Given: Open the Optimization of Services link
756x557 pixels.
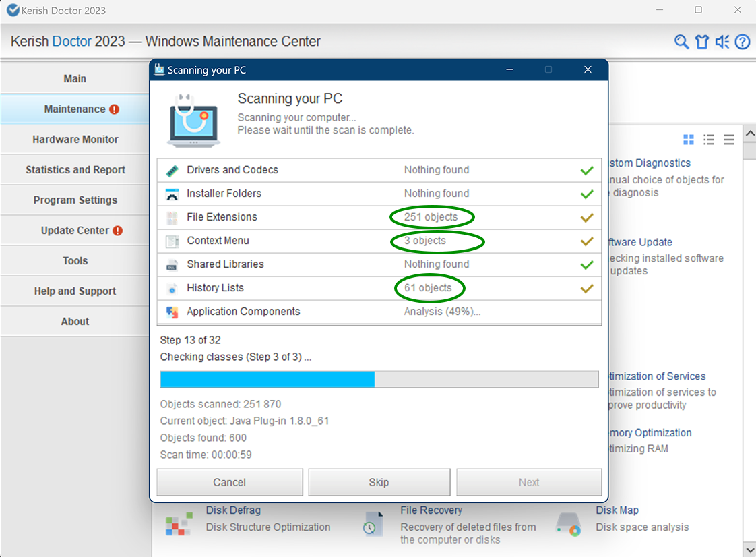Looking at the screenshot, I should pyautogui.click(x=657, y=376).
